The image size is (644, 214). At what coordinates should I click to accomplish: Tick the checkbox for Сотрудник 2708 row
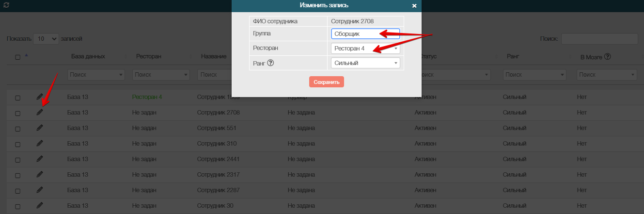(x=18, y=113)
